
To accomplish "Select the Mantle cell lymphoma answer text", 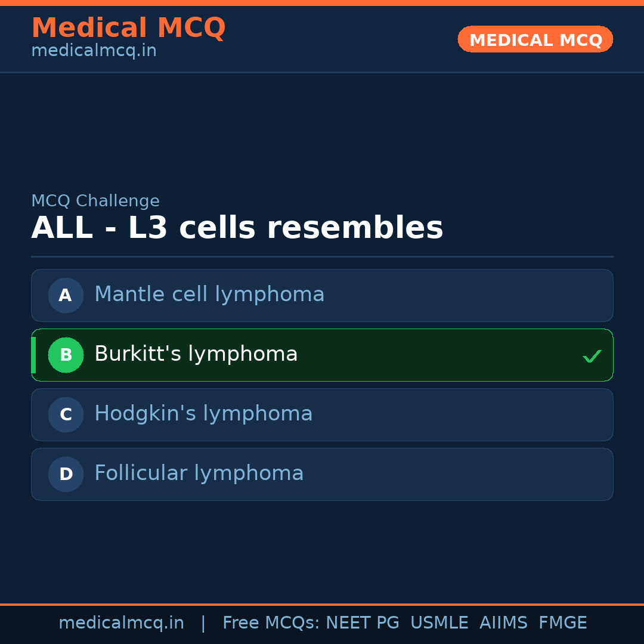I will pyautogui.click(x=209, y=295).
